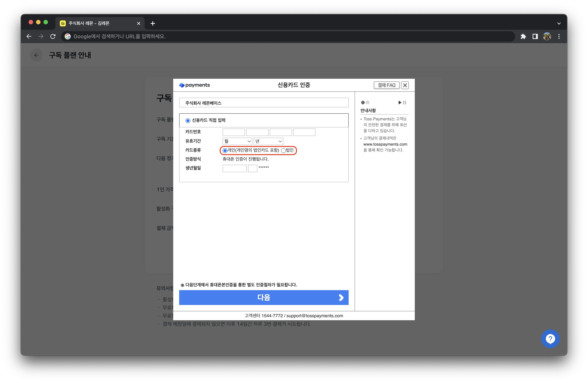This screenshot has width=588, height=383.
Task: Click the browser back arrow
Action: pyautogui.click(x=29, y=37)
